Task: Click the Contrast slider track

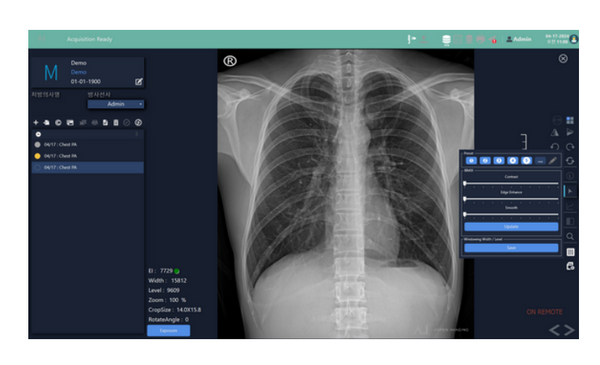Action: click(x=511, y=184)
